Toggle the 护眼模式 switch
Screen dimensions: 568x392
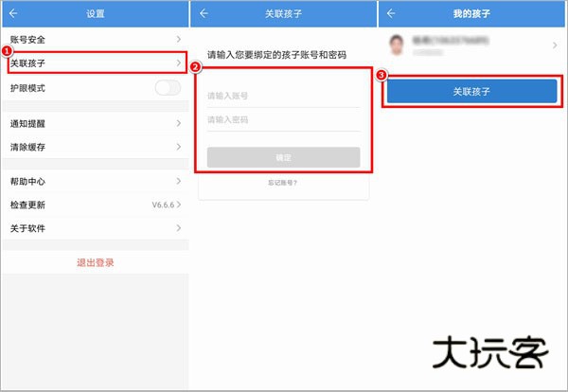click(168, 88)
